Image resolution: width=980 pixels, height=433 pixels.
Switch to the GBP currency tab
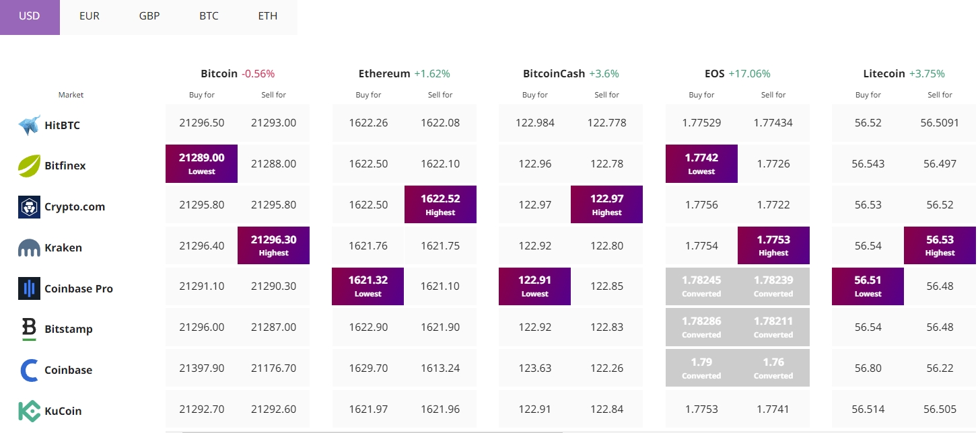coord(149,16)
